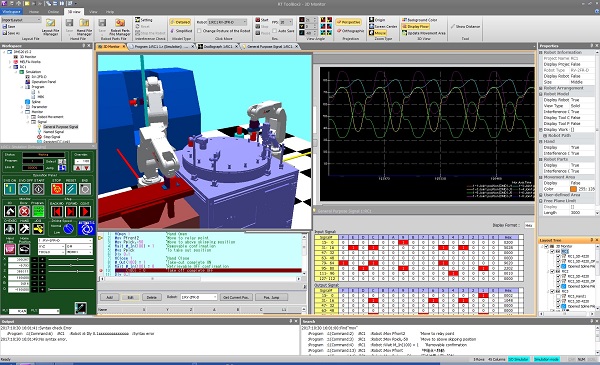Image resolution: width=600 pixels, height=365 pixels.
Task: Switch projection to Orthographic
Action: pyautogui.click(x=350, y=31)
